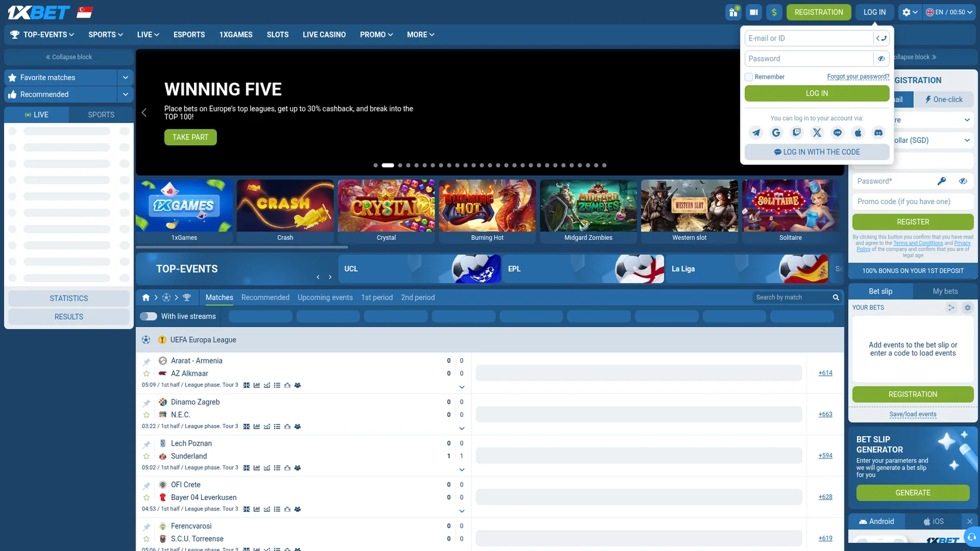The image size is (980, 551).
Task: Expand Recommended dropdown arrow
Action: click(125, 94)
